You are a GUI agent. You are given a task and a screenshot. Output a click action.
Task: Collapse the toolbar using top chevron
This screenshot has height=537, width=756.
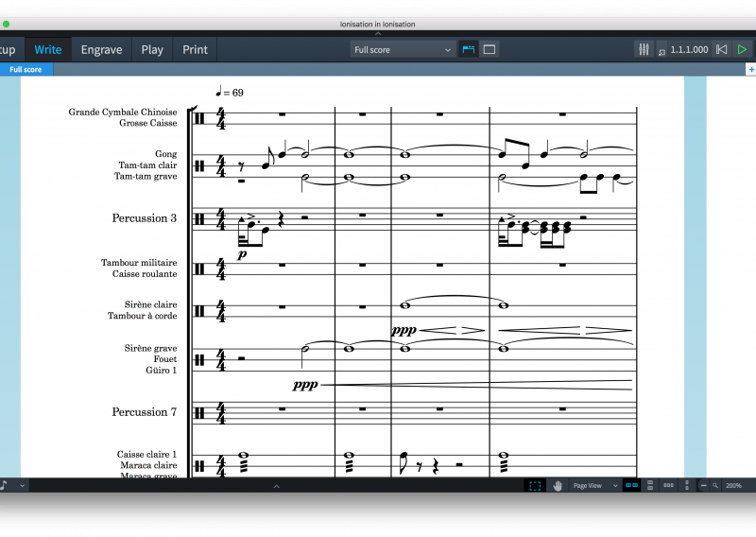[x=378, y=34]
